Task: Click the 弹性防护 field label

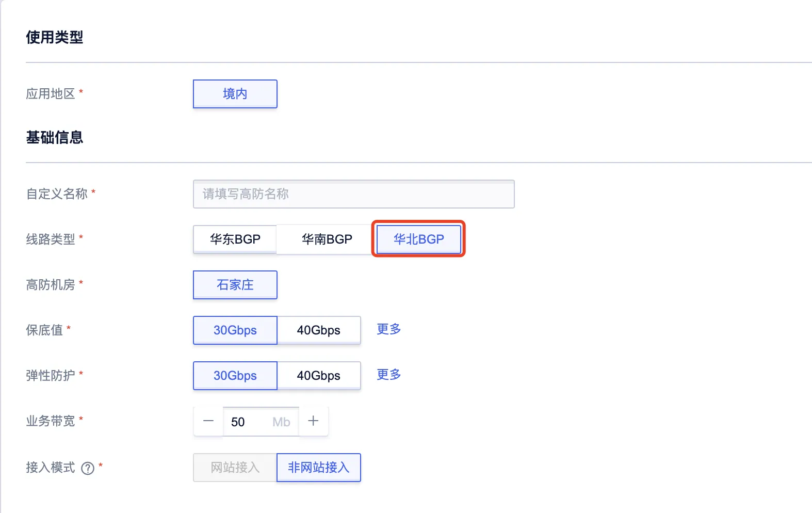Action: pyautogui.click(x=51, y=376)
